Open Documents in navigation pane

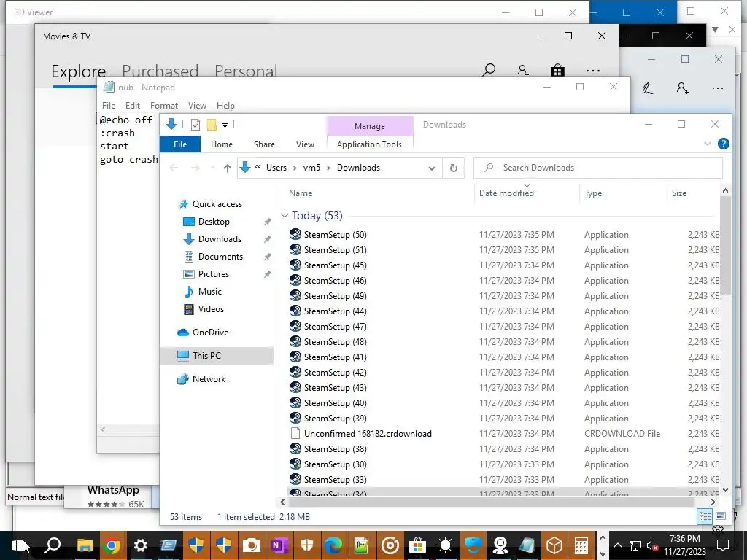coord(220,256)
